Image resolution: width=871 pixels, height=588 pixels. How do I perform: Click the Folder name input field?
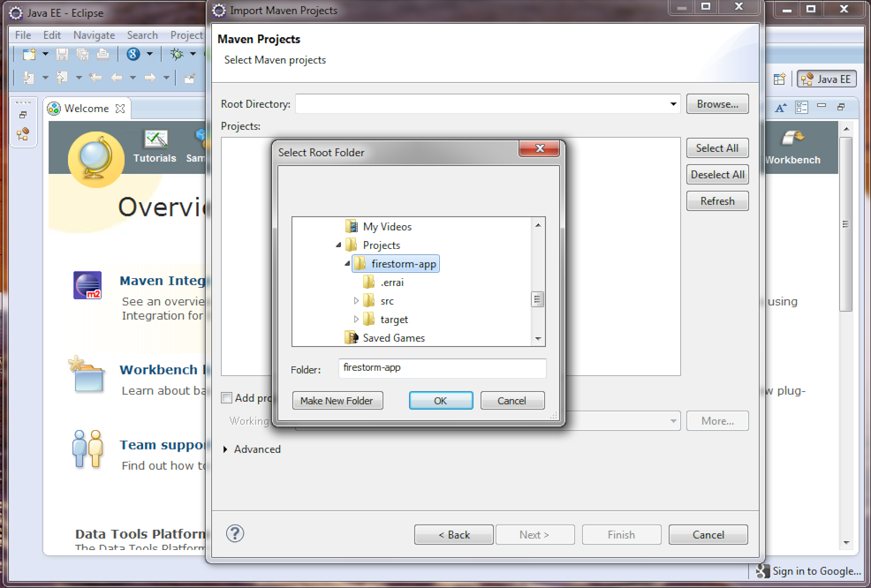[x=443, y=368]
